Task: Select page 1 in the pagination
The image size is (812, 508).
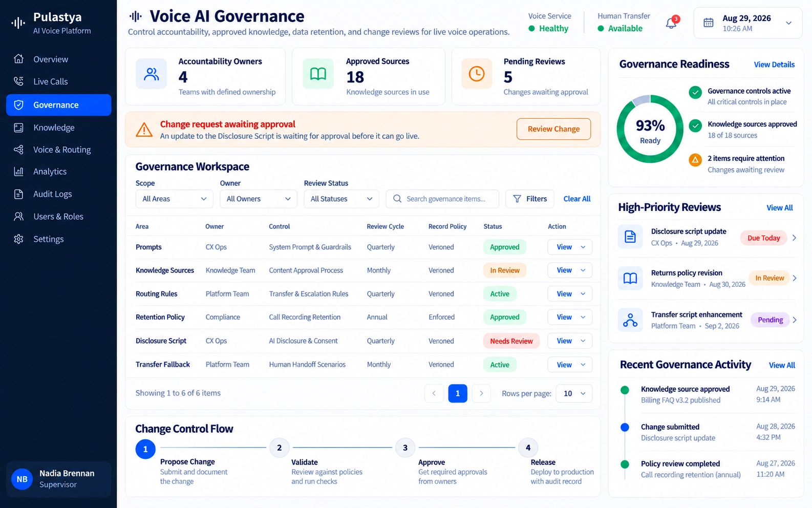Action: 458,393
